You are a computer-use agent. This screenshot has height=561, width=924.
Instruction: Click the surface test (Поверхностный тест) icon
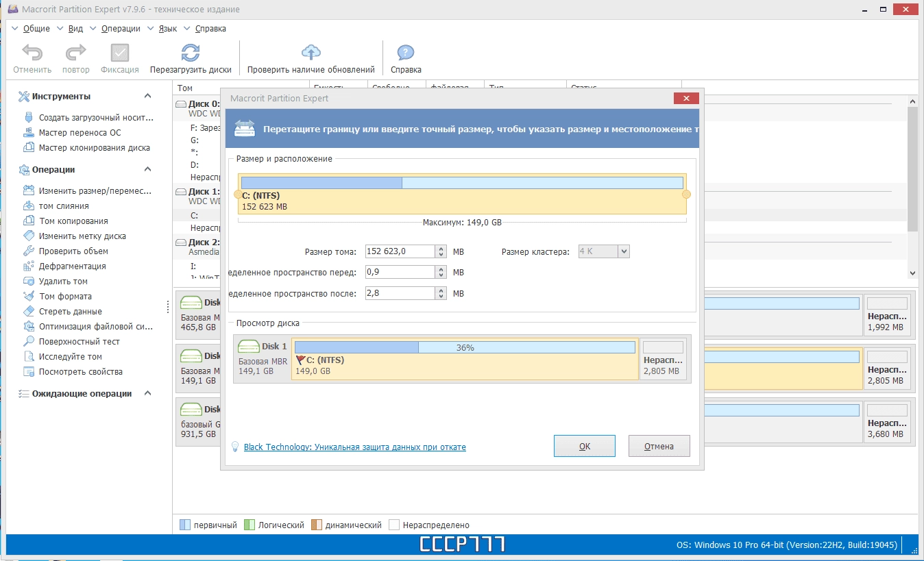point(28,342)
